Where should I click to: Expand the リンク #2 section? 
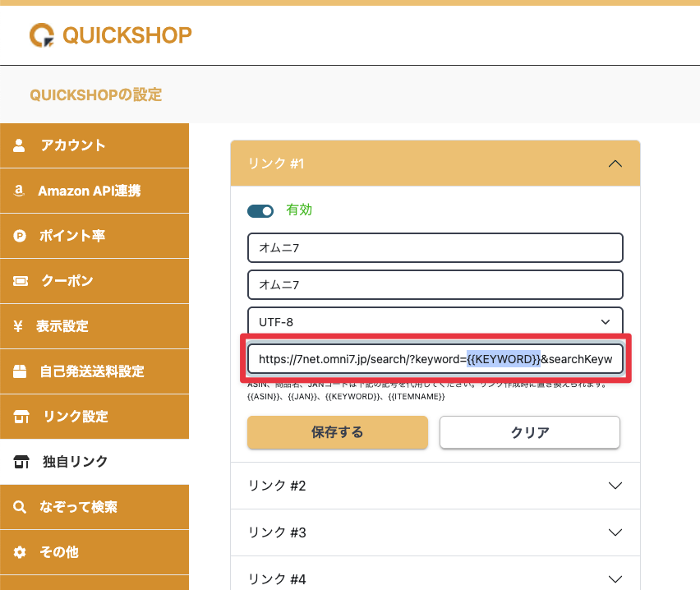pos(615,486)
